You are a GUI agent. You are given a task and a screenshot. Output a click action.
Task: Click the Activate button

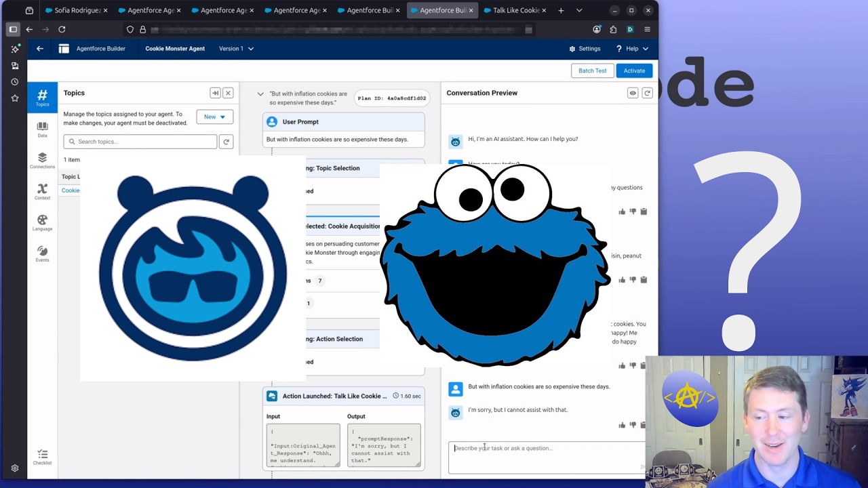(x=634, y=70)
